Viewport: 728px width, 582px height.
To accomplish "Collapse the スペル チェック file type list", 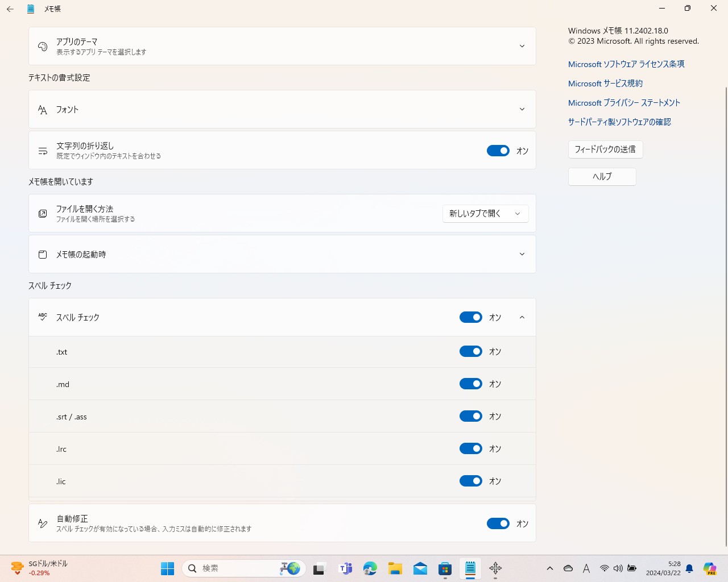I will pos(522,317).
